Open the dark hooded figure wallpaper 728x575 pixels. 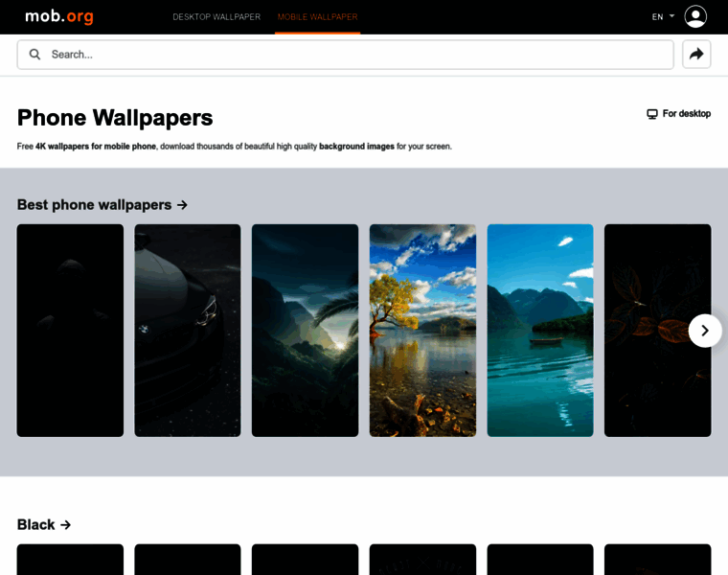70,331
